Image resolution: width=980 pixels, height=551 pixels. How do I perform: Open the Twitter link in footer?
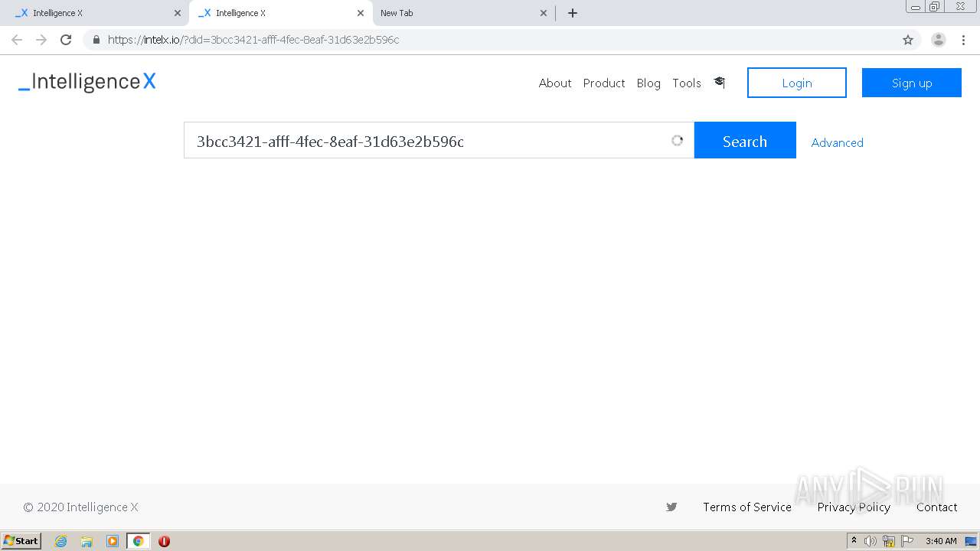pos(671,507)
